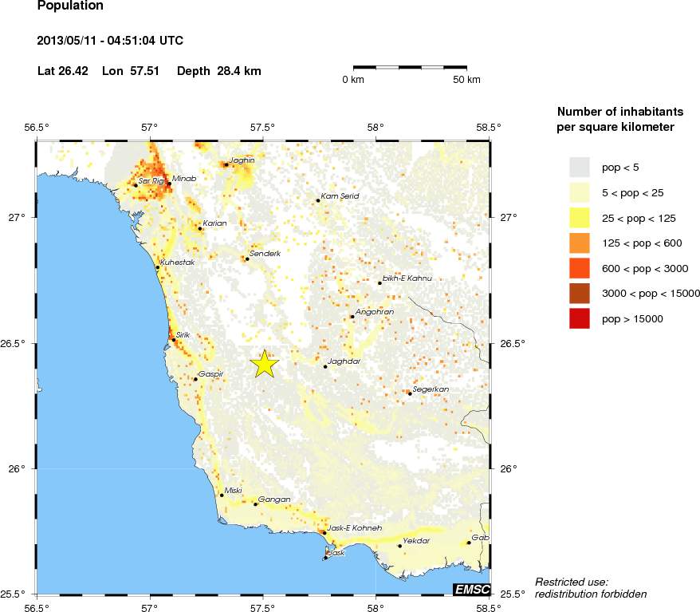Screen dimensions: 700x612
Task: Click the yellow earthquake epicenter star
Action: (x=264, y=364)
